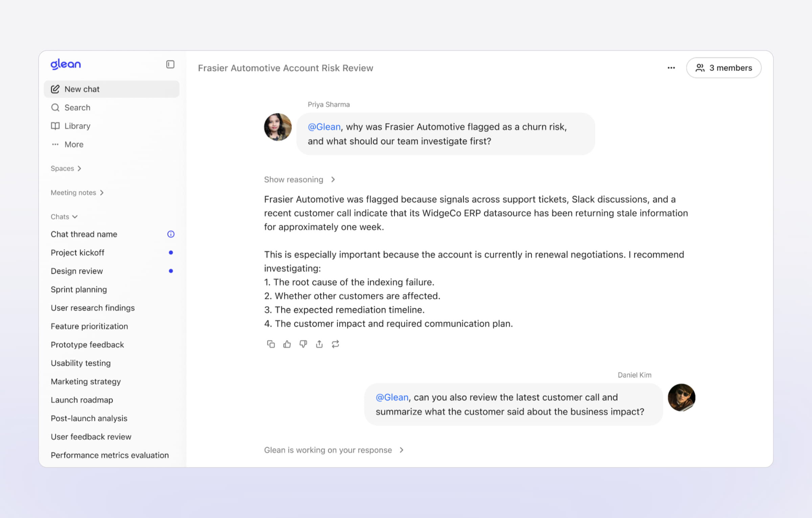812x518 pixels.
Task: Copy the Glean response
Action: (x=271, y=344)
